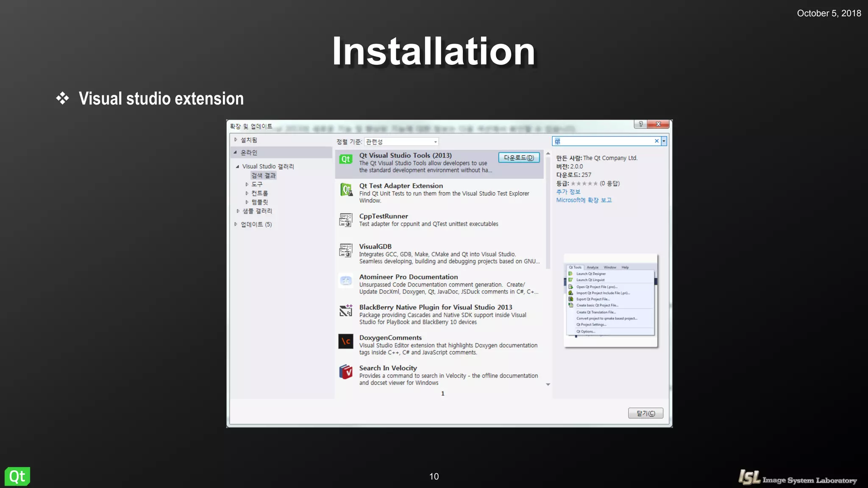Clear the search box with X icon
The image size is (868, 488).
coord(657,141)
